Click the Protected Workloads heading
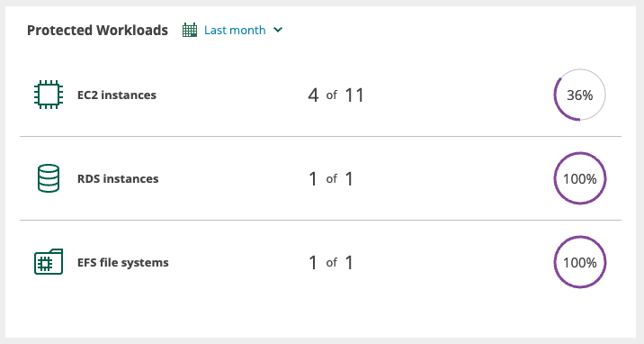Image resolution: width=644 pixels, height=344 pixels. click(97, 31)
